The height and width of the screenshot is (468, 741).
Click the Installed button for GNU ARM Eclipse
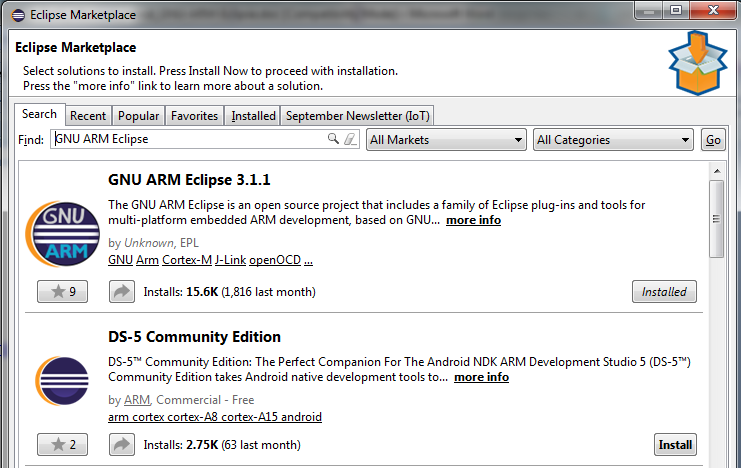pyautogui.click(x=664, y=292)
